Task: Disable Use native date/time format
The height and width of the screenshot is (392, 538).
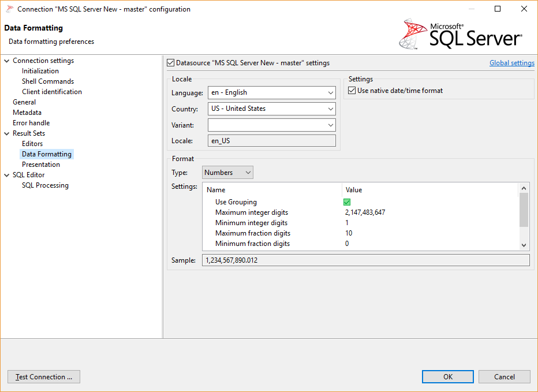Action: pyautogui.click(x=352, y=90)
